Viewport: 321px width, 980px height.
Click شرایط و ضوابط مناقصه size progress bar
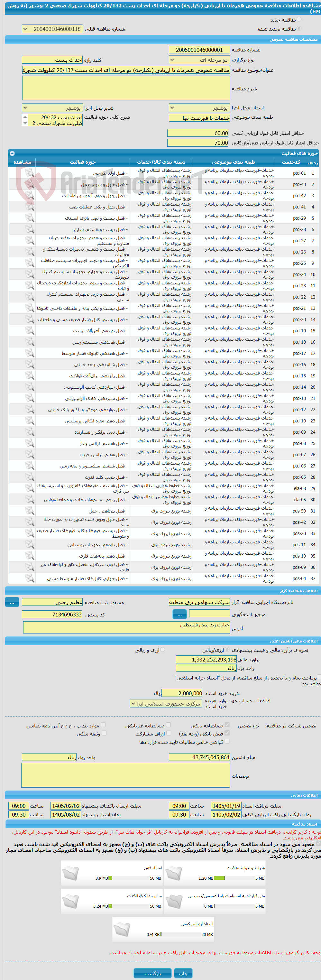[x=234, y=878]
